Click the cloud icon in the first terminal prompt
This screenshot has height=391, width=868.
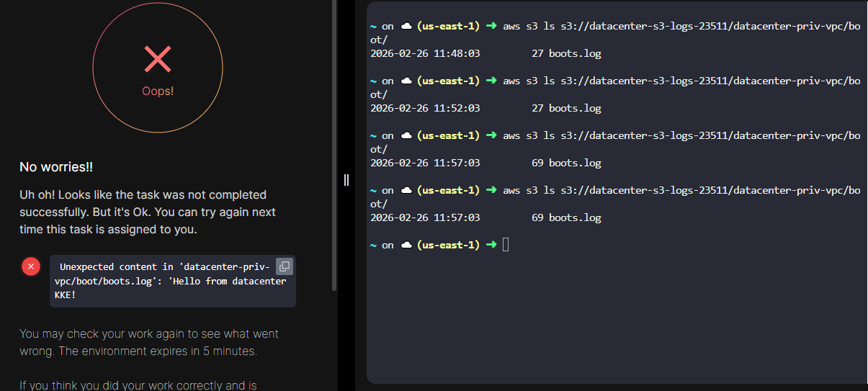pos(406,26)
